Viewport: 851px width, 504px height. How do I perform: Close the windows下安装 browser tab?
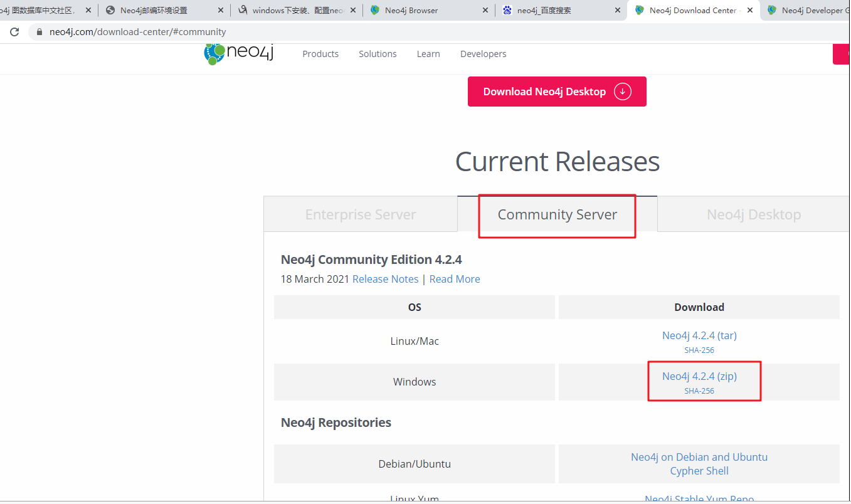[x=352, y=11]
